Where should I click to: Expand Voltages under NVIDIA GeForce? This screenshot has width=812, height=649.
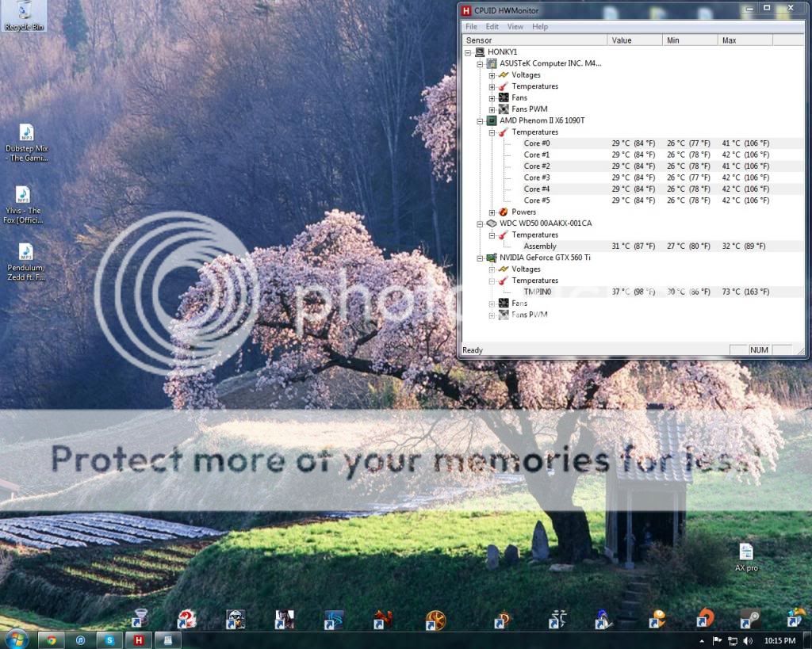[492, 269]
